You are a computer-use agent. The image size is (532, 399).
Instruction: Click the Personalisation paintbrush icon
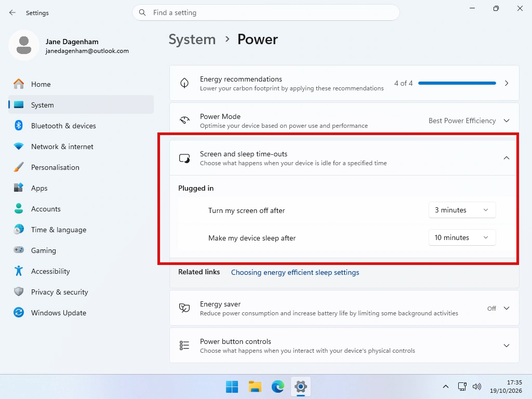click(19, 167)
